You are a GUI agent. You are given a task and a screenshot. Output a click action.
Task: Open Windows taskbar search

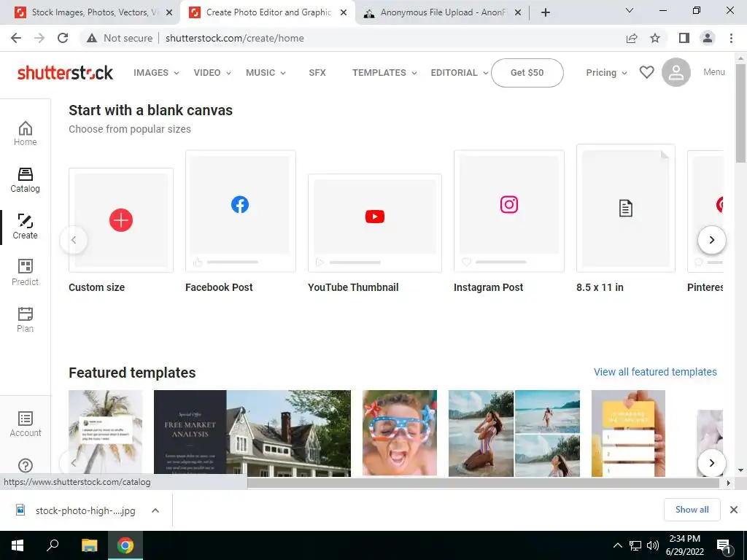[x=53, y=545]
